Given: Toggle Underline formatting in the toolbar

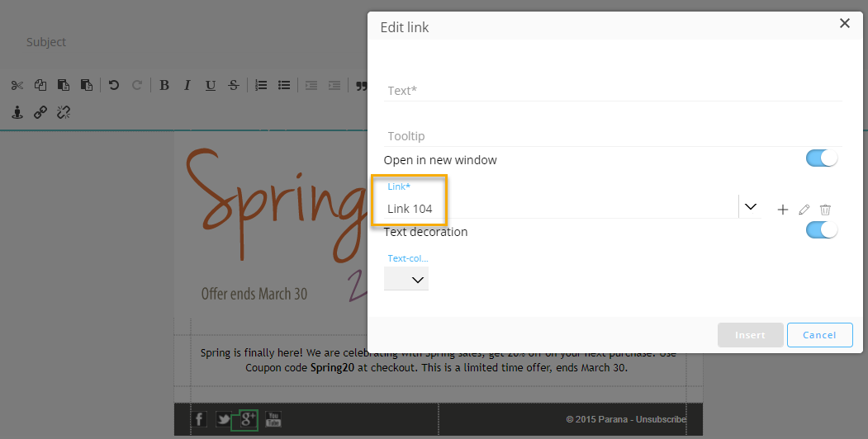Looking at the screenshot, I should click(211, 85).
